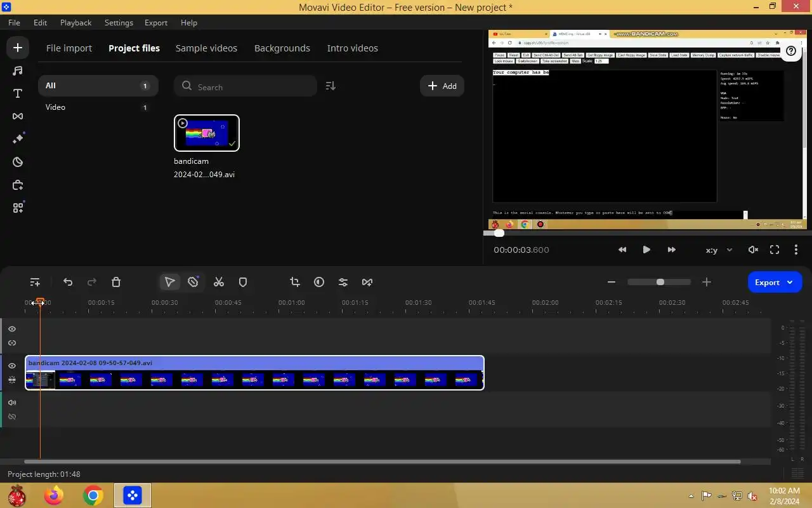This screenshot has width=812, height=508.
Task: Click the Add track icon on timeline toolbar
Action: [x=35, y=282]
